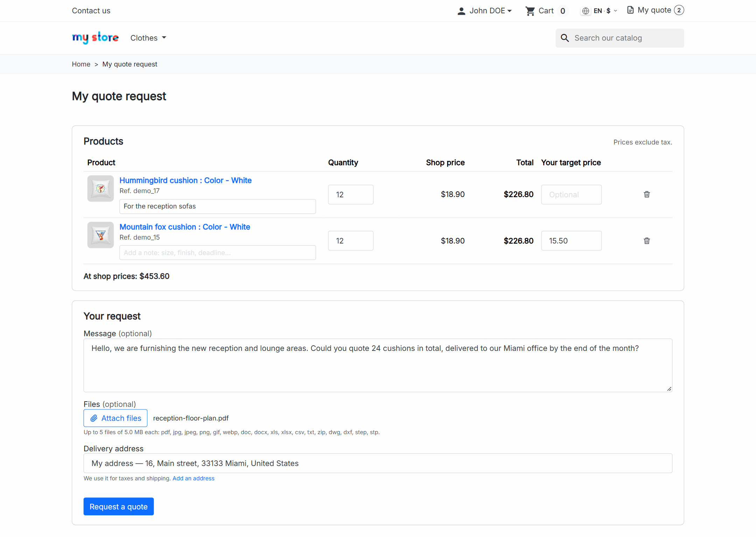This screenshot has height=537, width=756.
Task: Focus Hummingbird cushion quantity field
Action: pyautogui.click(x=351, y=195)
